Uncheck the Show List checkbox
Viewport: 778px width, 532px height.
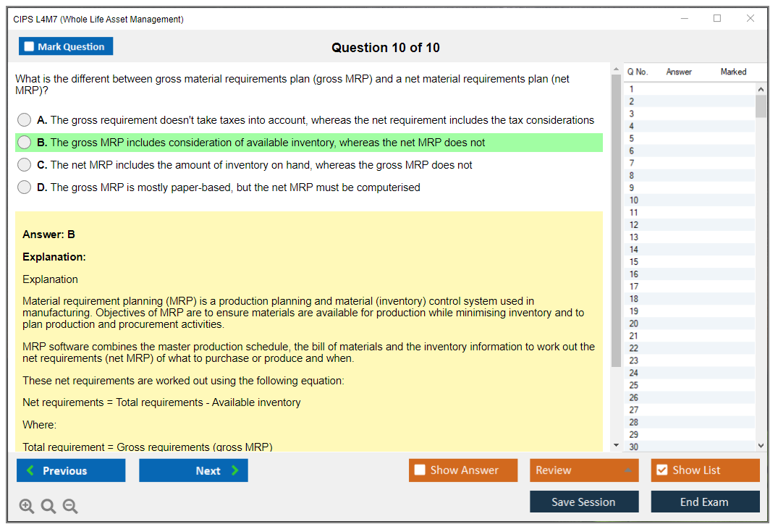pos(661,470)
